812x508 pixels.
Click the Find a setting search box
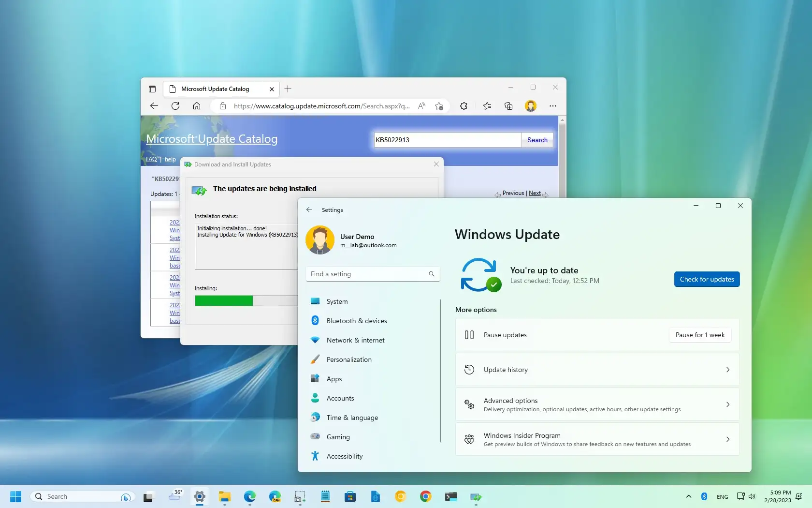coord(372,274)
